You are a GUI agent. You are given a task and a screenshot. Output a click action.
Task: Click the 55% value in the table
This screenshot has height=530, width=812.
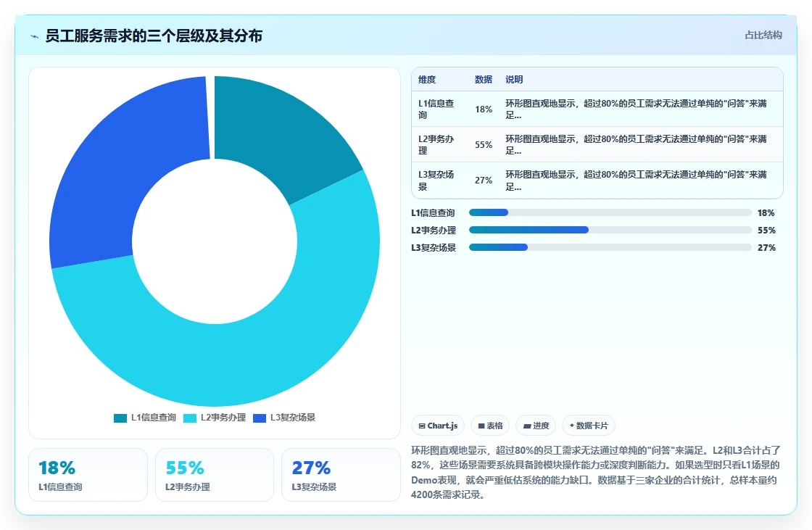(x=484, y=144)
